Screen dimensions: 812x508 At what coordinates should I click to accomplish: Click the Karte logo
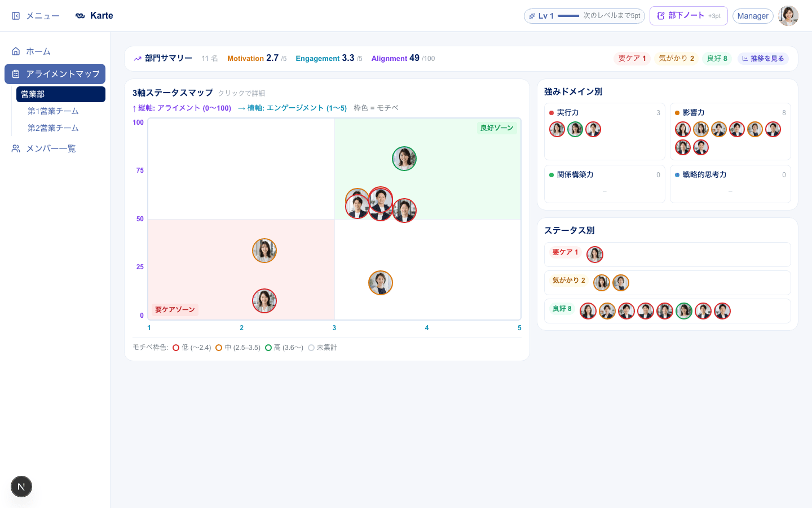(x=94, y=16)
